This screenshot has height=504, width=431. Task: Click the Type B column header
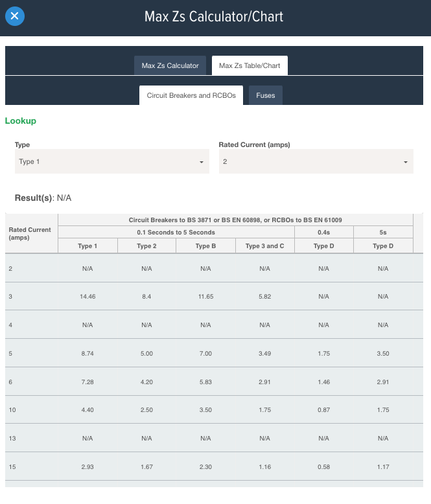pyautogui.click(x=205, y=246)
